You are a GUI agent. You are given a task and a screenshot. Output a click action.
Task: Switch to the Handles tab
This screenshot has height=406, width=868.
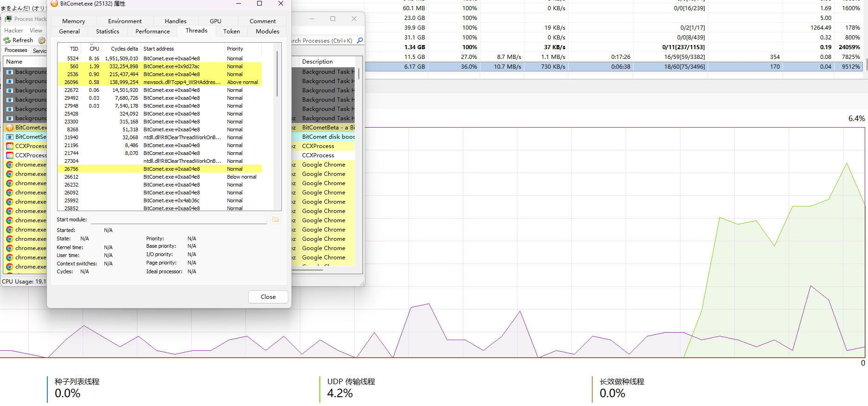coord(175,21)
